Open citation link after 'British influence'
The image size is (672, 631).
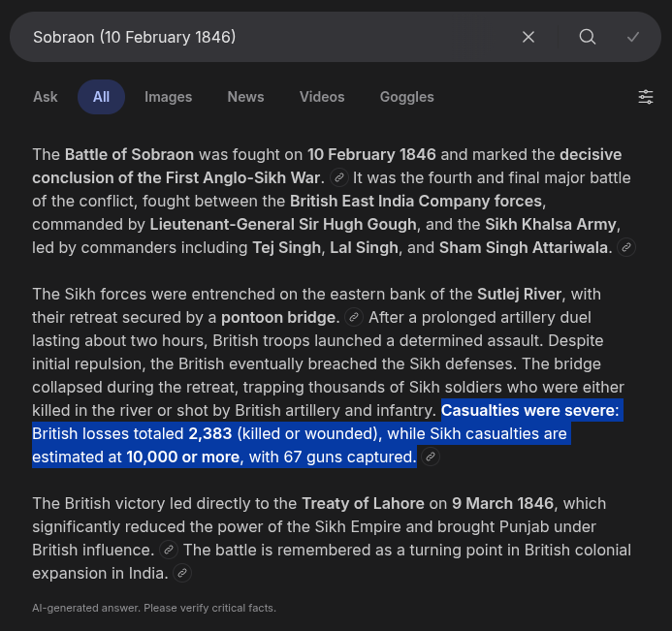point(169,550)
